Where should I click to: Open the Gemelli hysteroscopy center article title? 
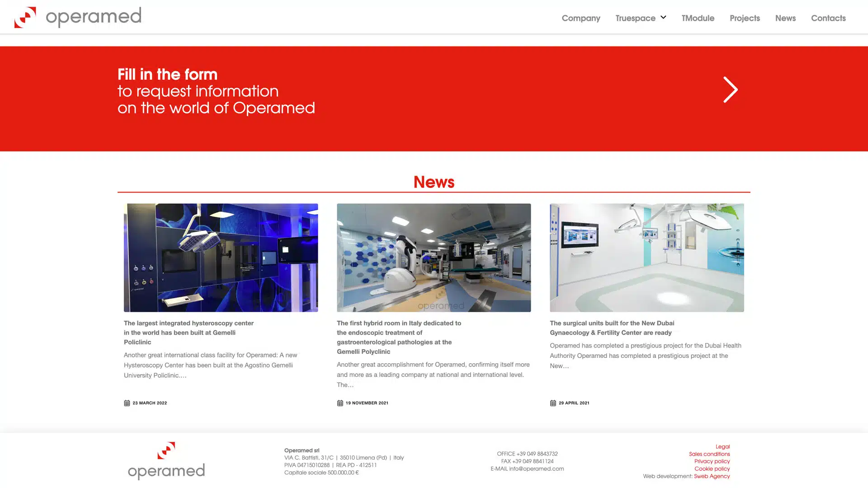pyautogui.click(x=189, y=333)
